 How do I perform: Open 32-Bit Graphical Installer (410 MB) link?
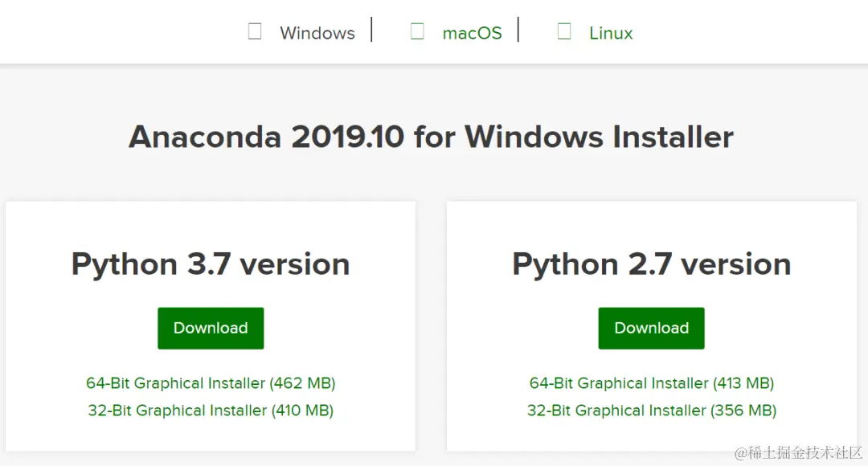pos(211,411)
